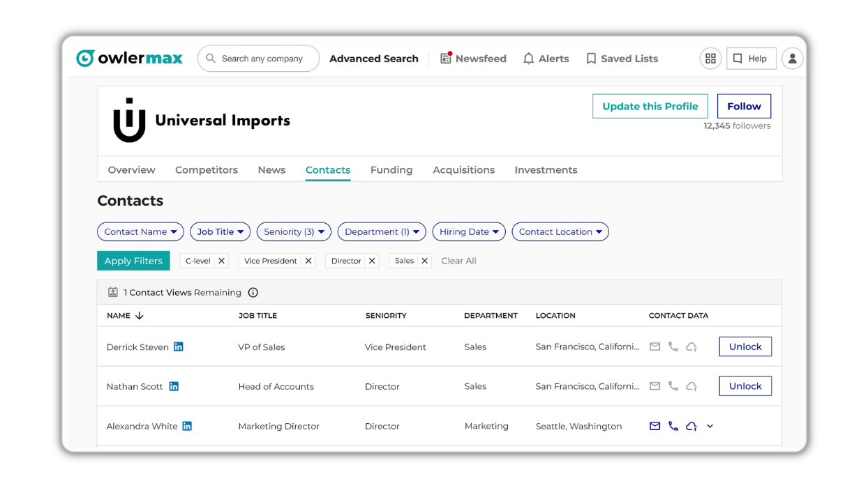The width and height of the screenshot is (868, 488).
Task: Unlock Derrick Steven's contact data
Action: coord(745,346)
